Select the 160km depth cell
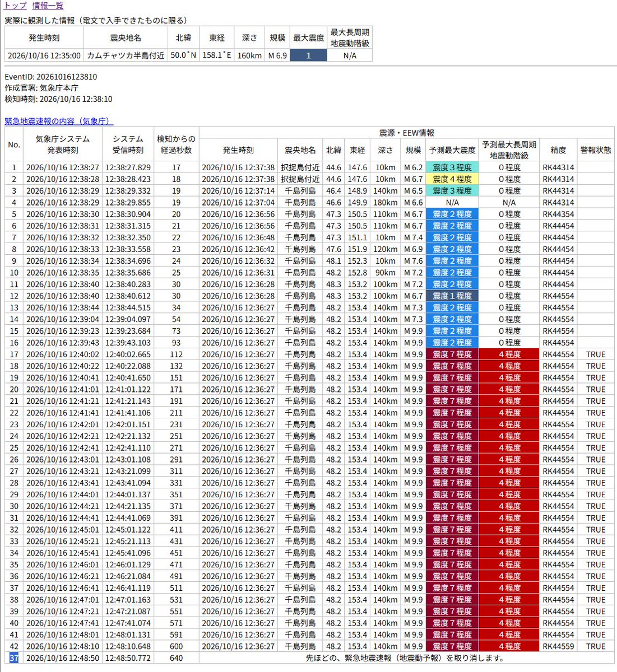Screen dimensions: 617x672 pos(249,55)
